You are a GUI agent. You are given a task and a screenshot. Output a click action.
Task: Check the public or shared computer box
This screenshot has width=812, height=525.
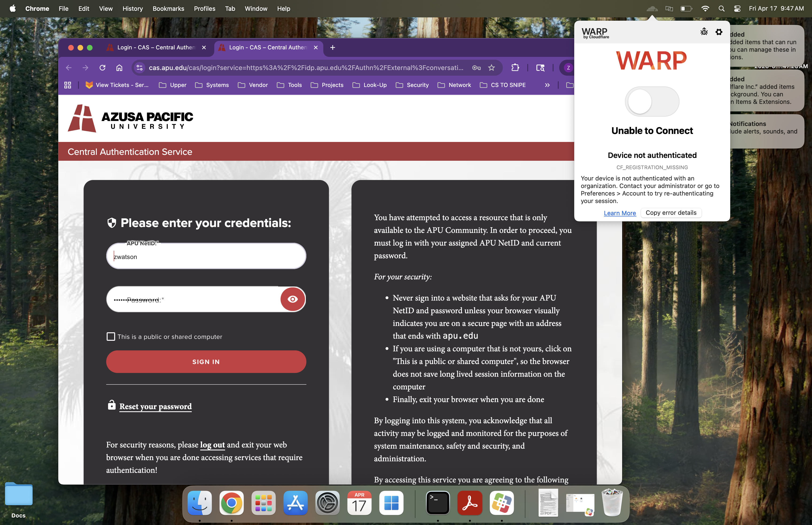pos(111,337)
